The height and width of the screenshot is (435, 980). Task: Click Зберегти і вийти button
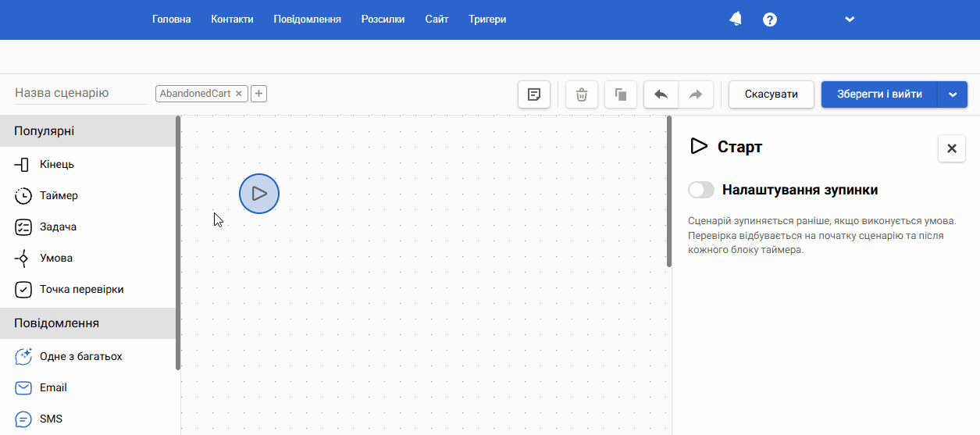tap(879, 94)
